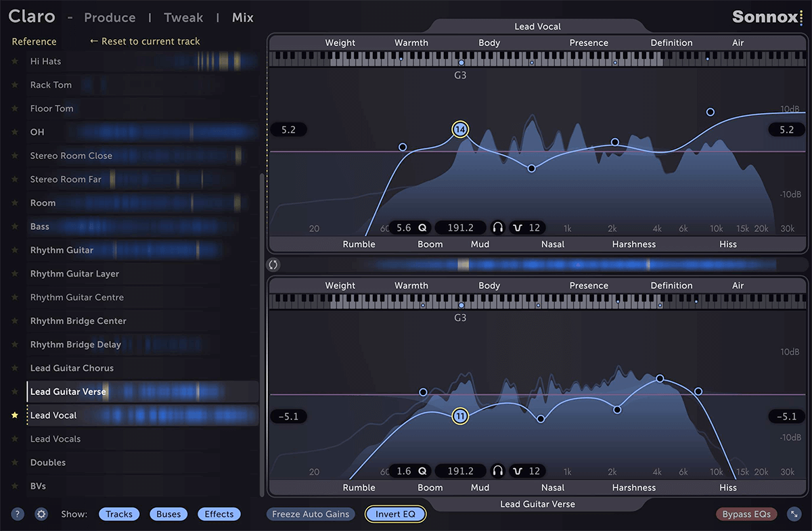Select the Rhythm Bridge Delay track

tap(143, 344)
